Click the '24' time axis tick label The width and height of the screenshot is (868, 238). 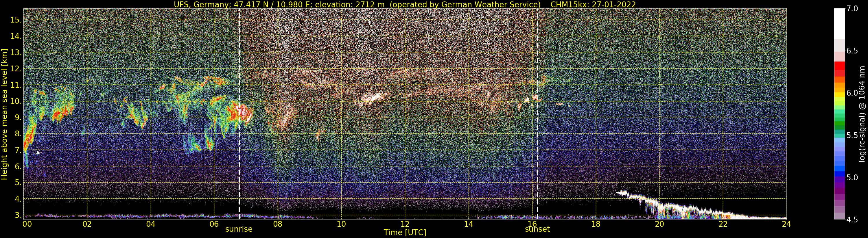click(786, 224)
